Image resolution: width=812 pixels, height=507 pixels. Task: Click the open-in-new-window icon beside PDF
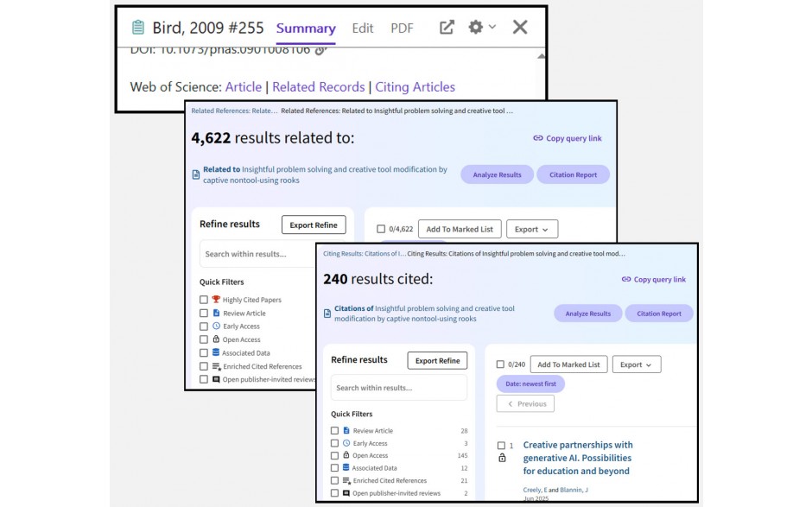pyautogui.click(x=446, y=28)
